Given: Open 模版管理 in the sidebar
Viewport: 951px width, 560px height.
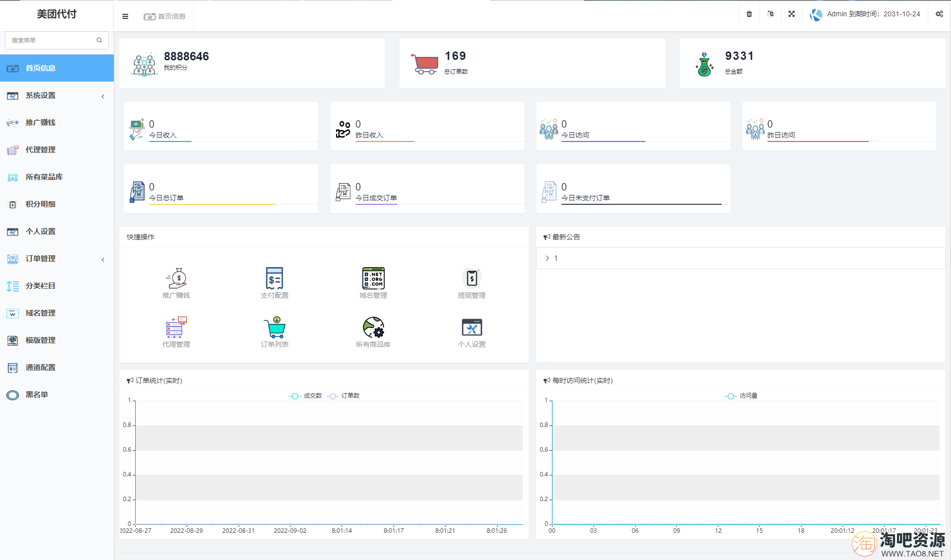Looking at the screenshot, I should point(57,340).
